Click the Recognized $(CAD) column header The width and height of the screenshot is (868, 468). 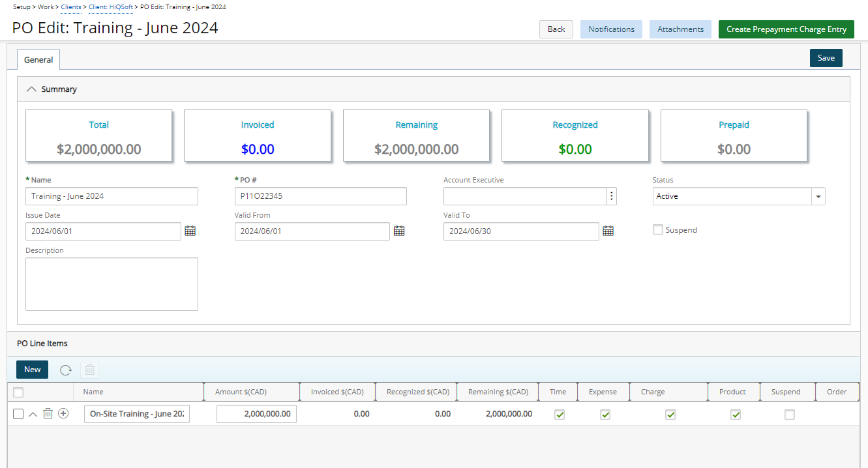click(x=418, y=392)
